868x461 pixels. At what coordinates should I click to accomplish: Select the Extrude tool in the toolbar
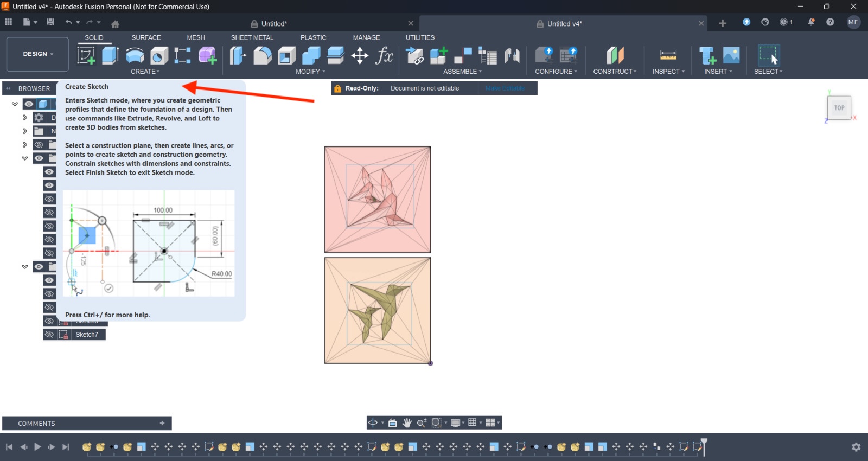110,55
